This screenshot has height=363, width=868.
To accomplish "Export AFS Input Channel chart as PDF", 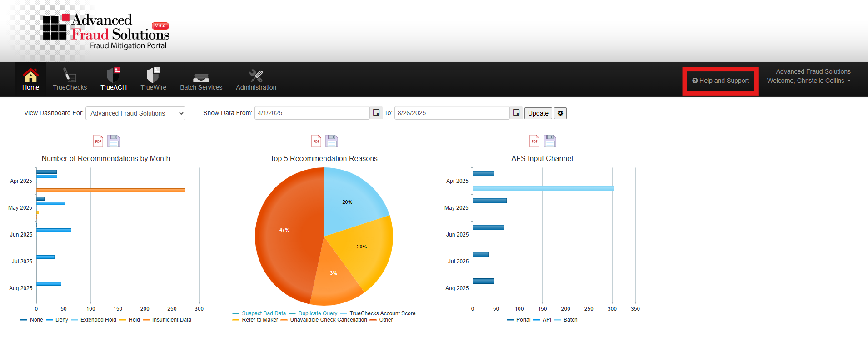I will point(534,141).
